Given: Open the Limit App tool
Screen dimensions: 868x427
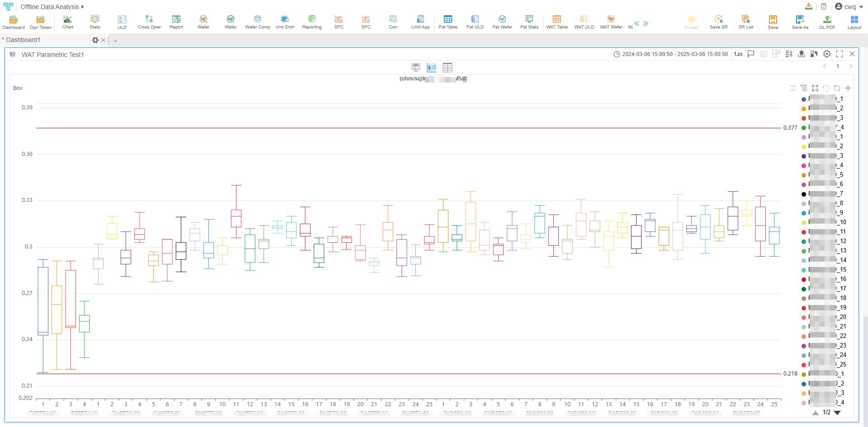Looking at the screenshot, I should 420,21.
